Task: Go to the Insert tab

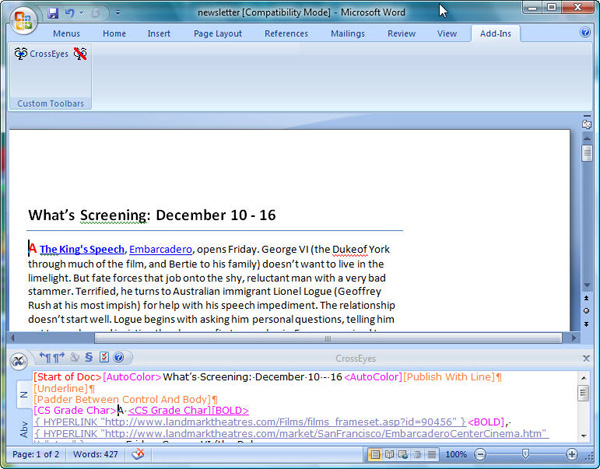Action: (x=159, y=34)
